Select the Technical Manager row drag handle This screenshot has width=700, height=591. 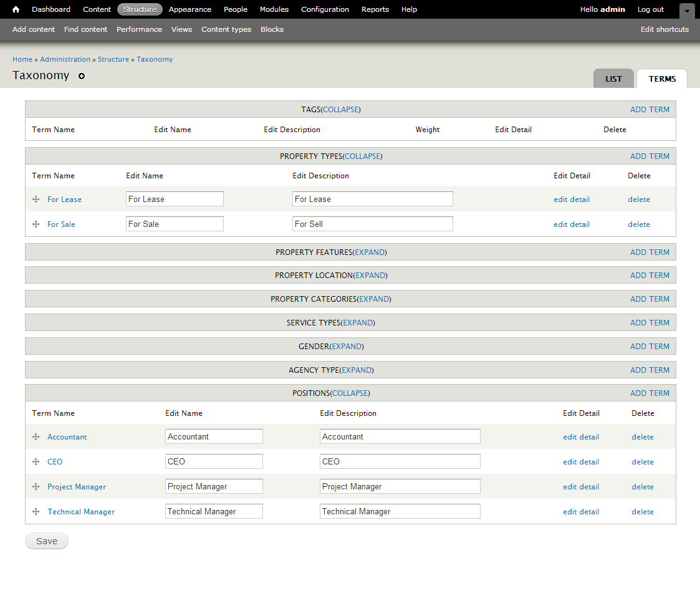click(x=36, y=511)
